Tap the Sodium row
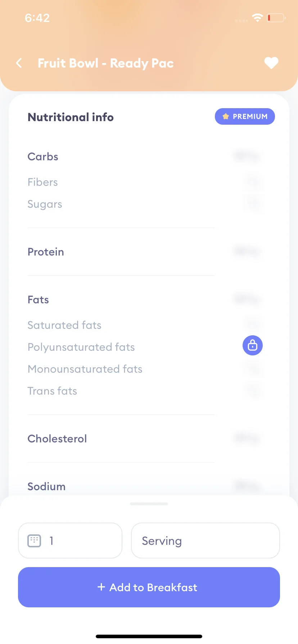Viewport: 298px width, 644px height. 144,486
